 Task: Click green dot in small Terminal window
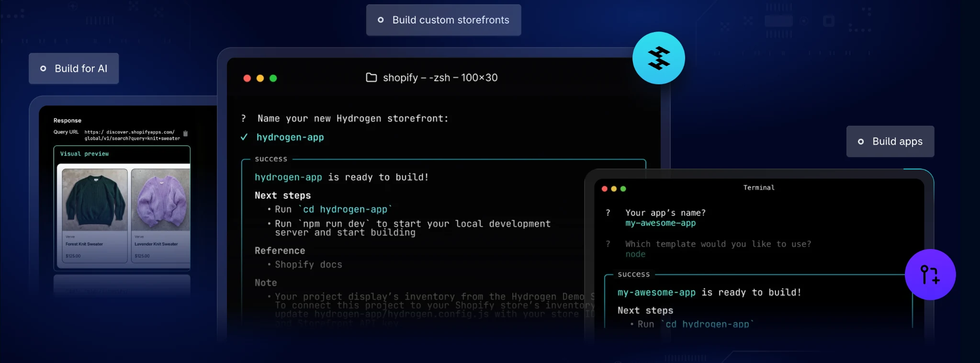point(623,189)
